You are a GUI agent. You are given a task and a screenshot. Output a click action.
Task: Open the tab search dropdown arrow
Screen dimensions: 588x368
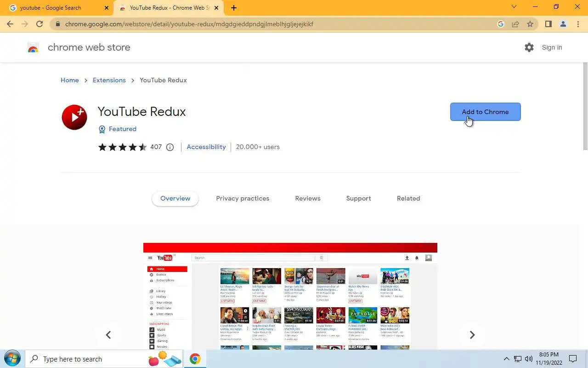[514, 7]
